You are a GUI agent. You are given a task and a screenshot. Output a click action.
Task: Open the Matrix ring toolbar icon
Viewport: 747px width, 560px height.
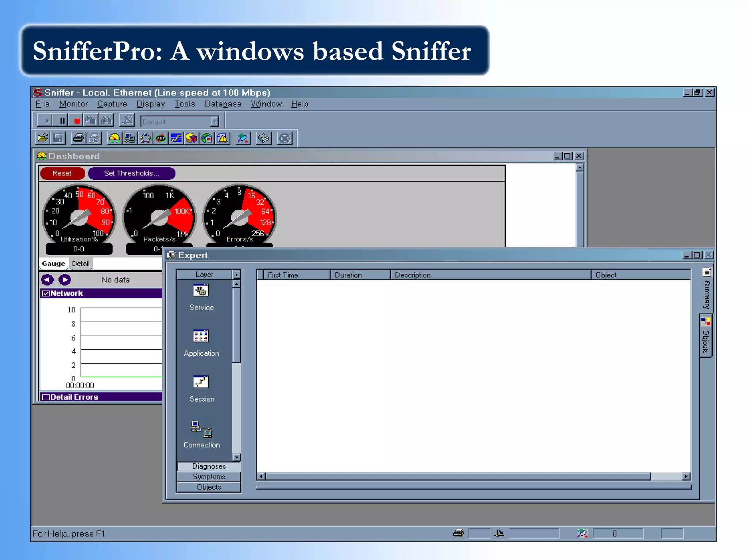(x=146, y=139)
